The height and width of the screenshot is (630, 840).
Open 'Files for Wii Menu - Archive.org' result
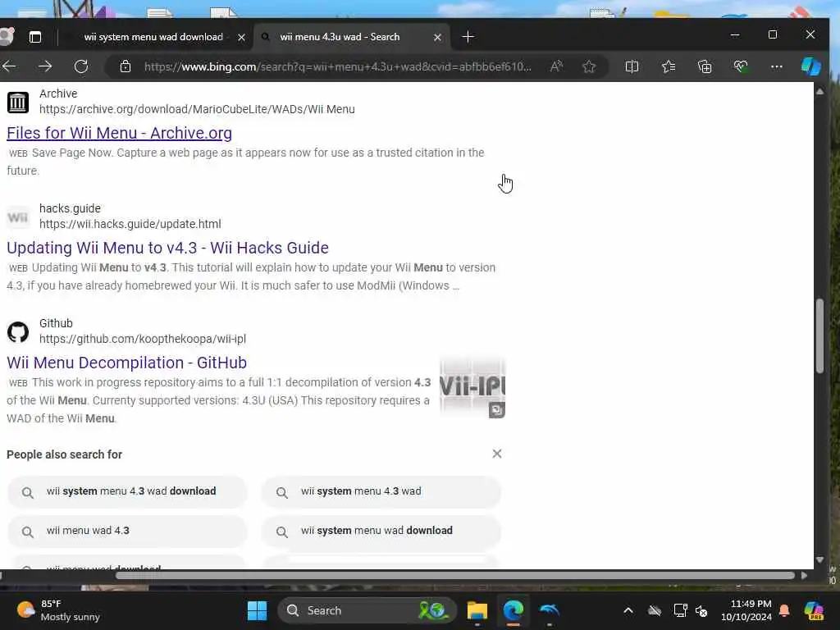tap(119, 133)
